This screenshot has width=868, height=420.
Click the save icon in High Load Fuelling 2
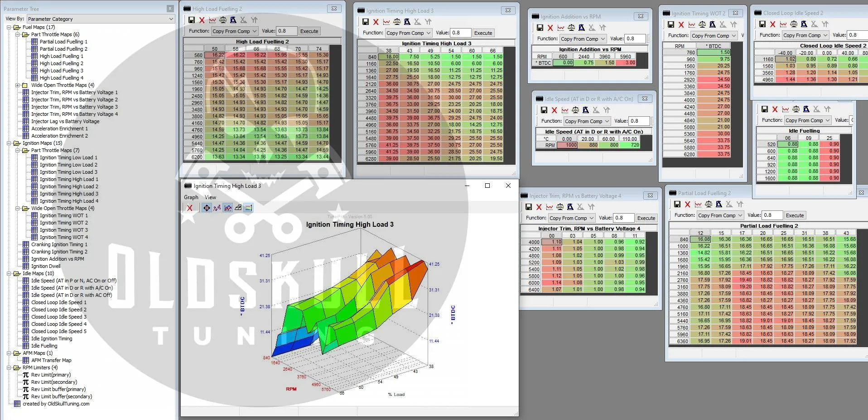192,20
